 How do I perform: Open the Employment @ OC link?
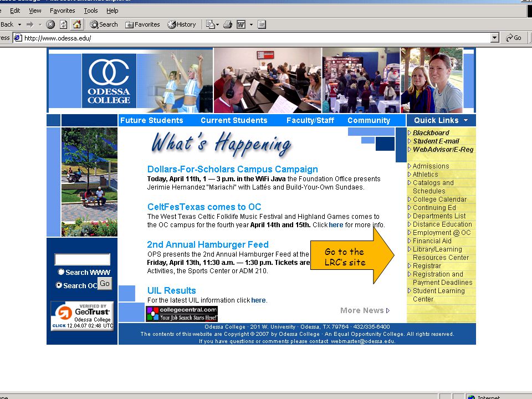click(x=442, y=233)
